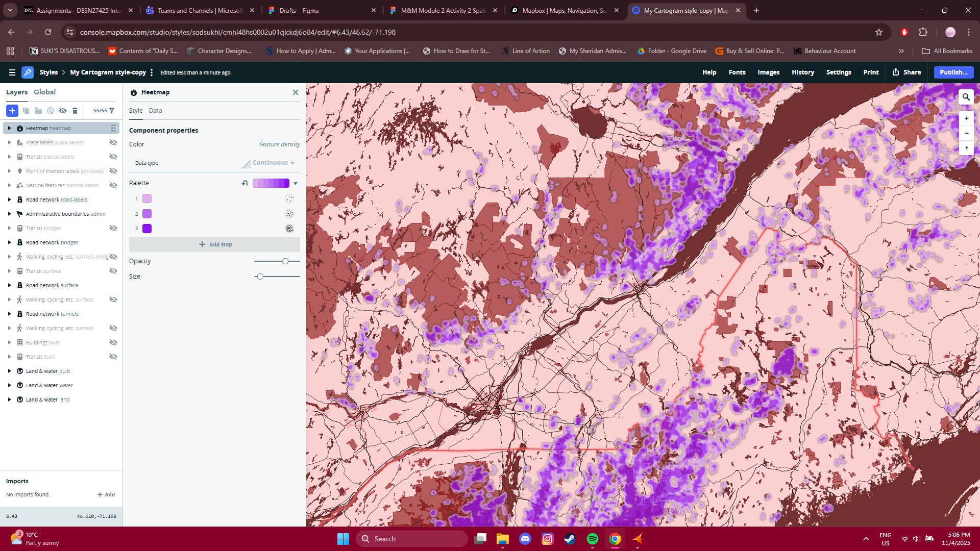Image resolution: width=980 pixels, height=551 pixels.
Task: Add a new layer in the Layers panel
Action: [x=12, y=111]
